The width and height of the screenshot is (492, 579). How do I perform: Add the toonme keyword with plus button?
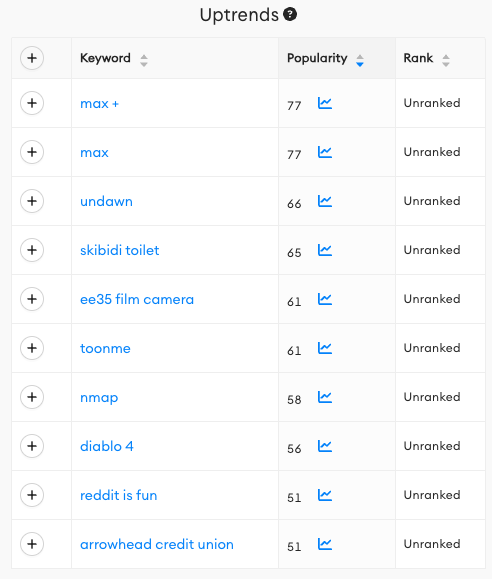[x=32, y=348]
